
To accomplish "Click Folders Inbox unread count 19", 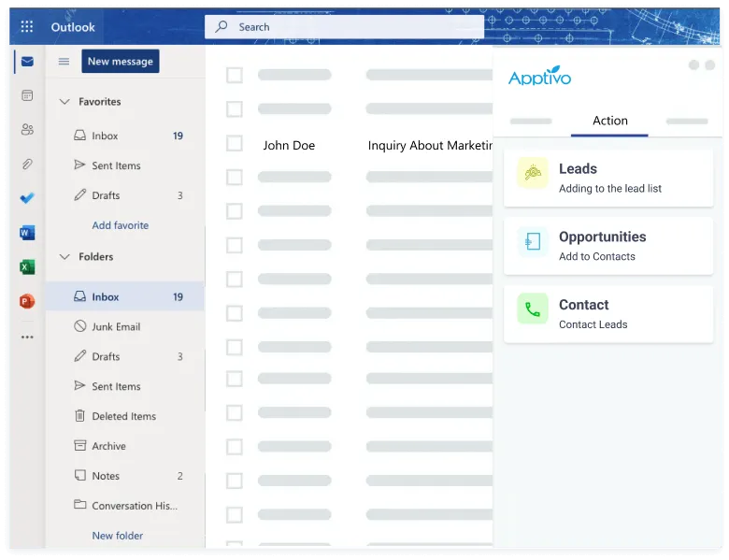I will [179, 296].
